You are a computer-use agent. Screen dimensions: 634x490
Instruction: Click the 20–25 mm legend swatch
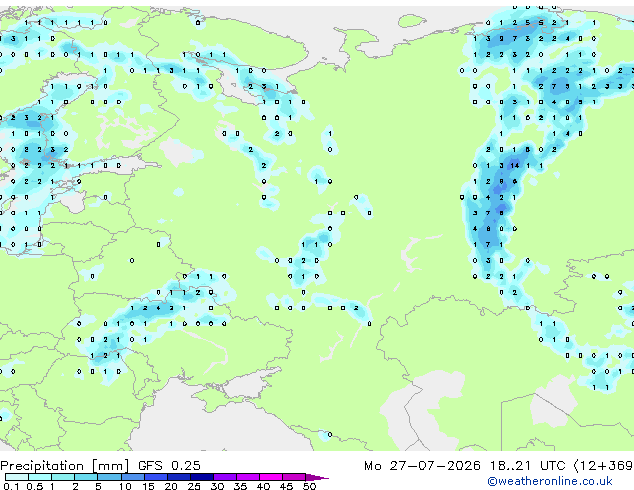178,477
